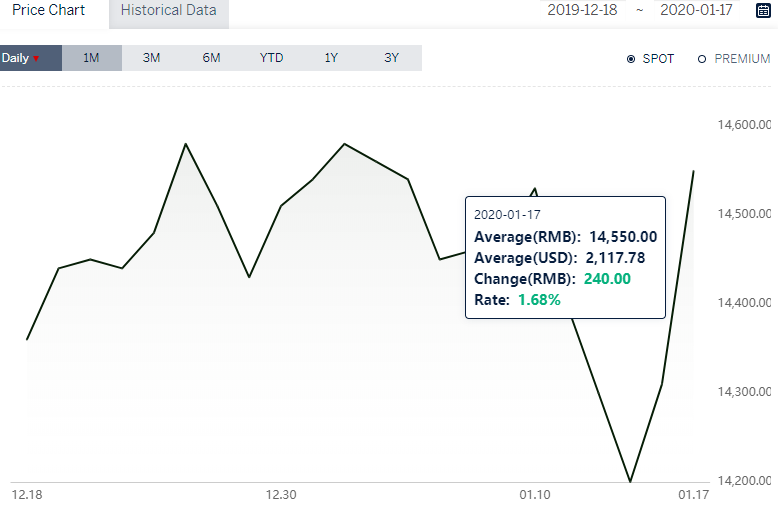Expand the Daily interval dropdown
This screenshot has width=778, height=510.
click(22, 58)
